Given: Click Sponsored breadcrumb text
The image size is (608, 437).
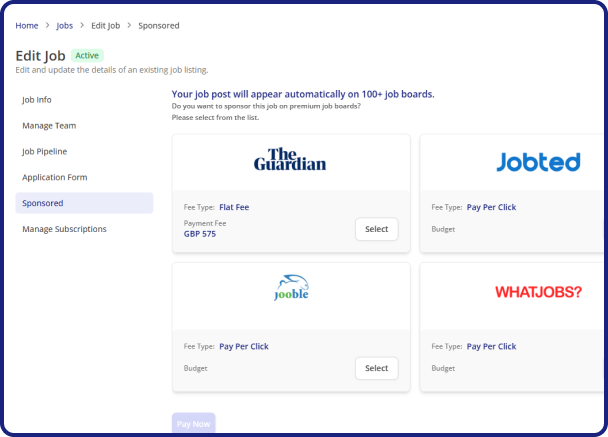Looking at the screenshot, I should click(159, 26).
